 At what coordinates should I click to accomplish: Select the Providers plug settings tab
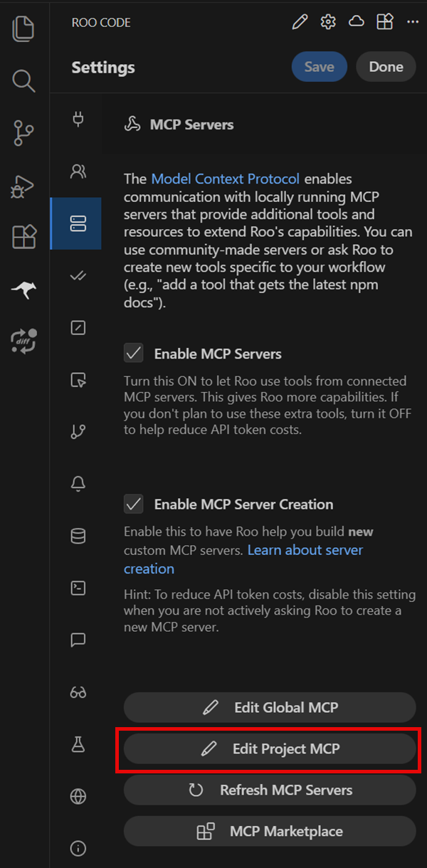click(78, 119)
